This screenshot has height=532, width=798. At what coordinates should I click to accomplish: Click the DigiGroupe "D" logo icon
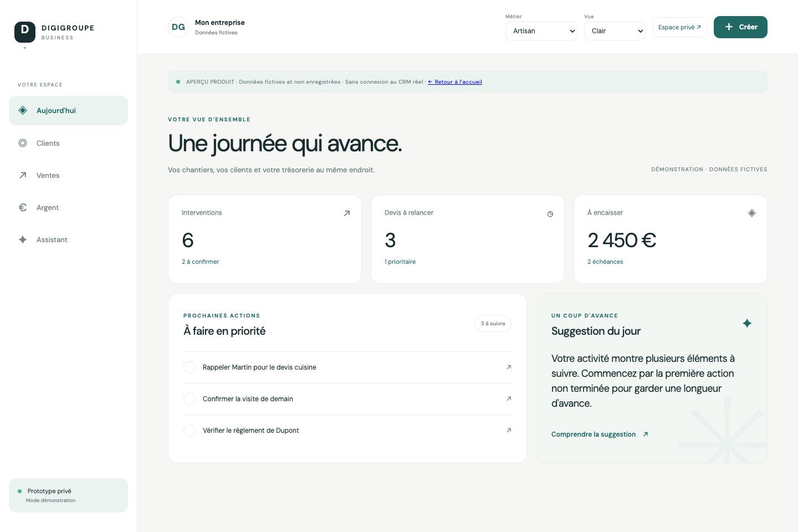coord(25,32)
